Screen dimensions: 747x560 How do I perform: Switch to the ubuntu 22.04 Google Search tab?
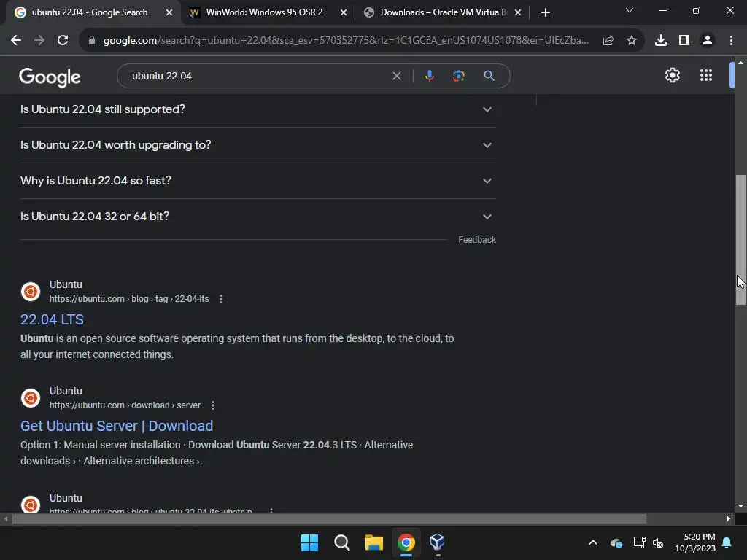click(90, 12)
